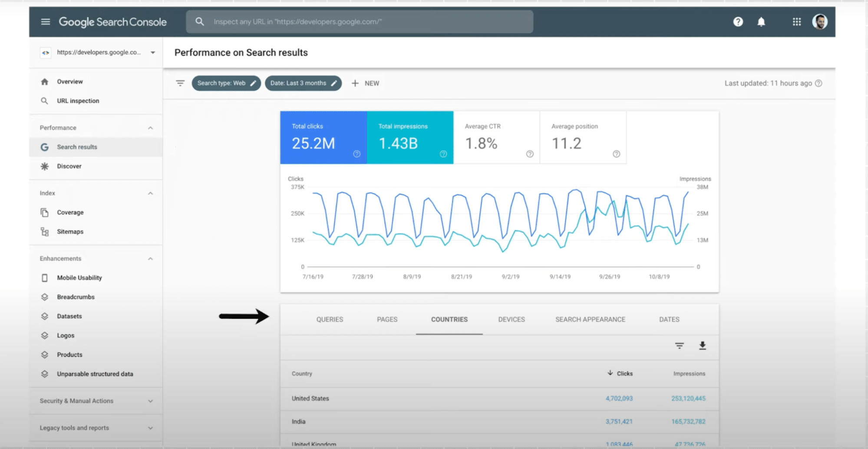Collapse the Performance sidebar section
The height and width of the screenshot is (449, 868).
coord(150,127)
